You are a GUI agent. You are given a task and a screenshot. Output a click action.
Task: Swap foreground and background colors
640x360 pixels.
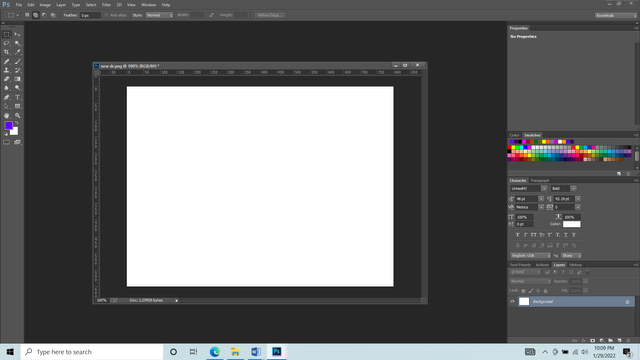(x=17, y=123)
